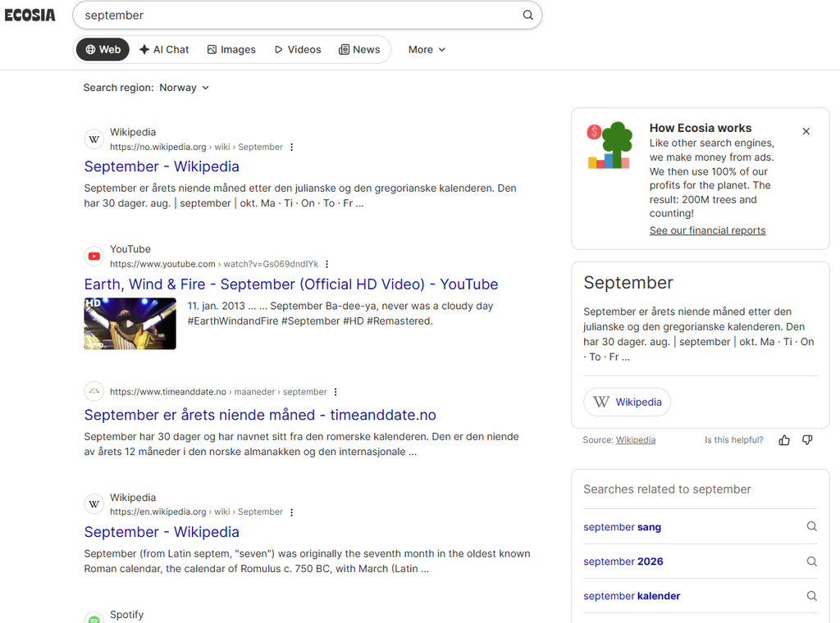Open options menu for en.wikipedia.org result
The image size is (840, 623).
pos(291,512)
